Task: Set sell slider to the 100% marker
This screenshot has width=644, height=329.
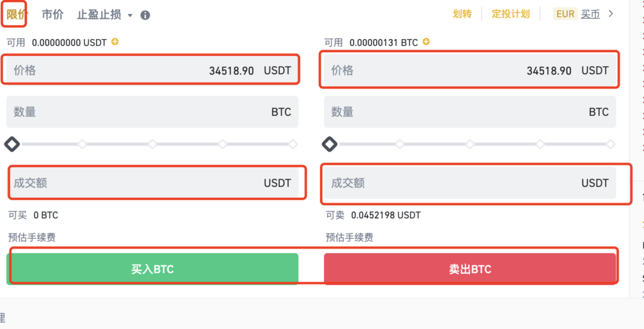Action: click(610, 144)
